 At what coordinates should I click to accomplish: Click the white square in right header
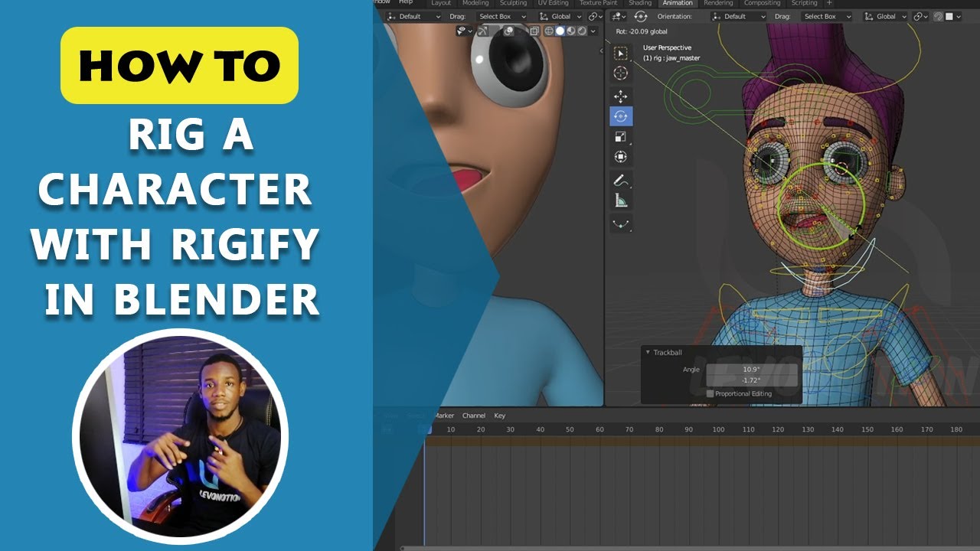(949, 16)
